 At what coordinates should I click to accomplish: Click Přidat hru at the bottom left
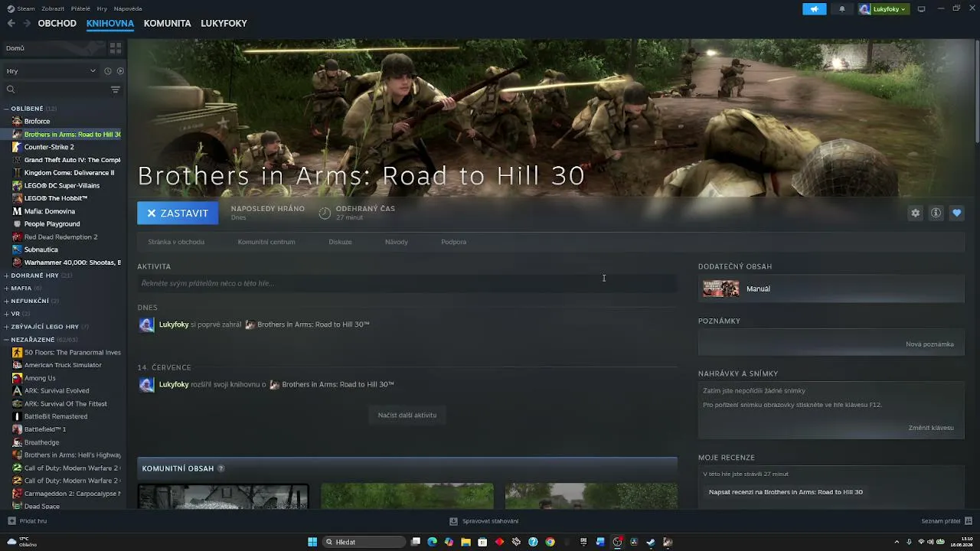(28, 521)
